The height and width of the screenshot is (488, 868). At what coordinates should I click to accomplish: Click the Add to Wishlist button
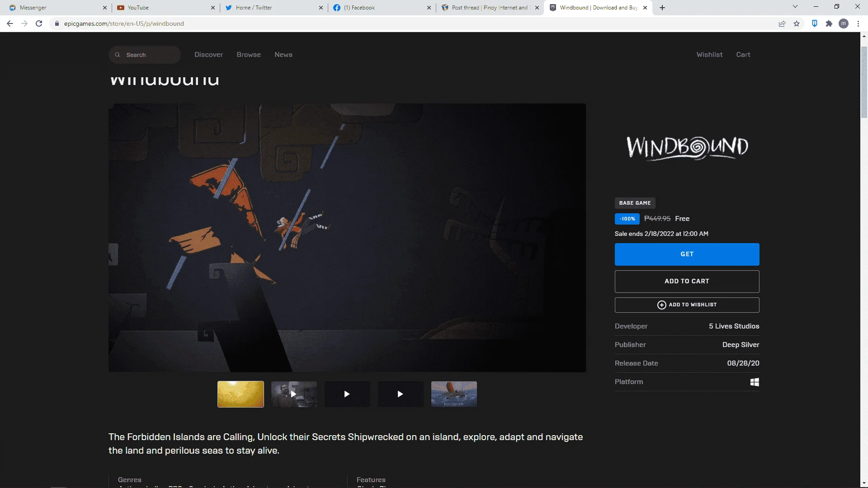(687, 305)
